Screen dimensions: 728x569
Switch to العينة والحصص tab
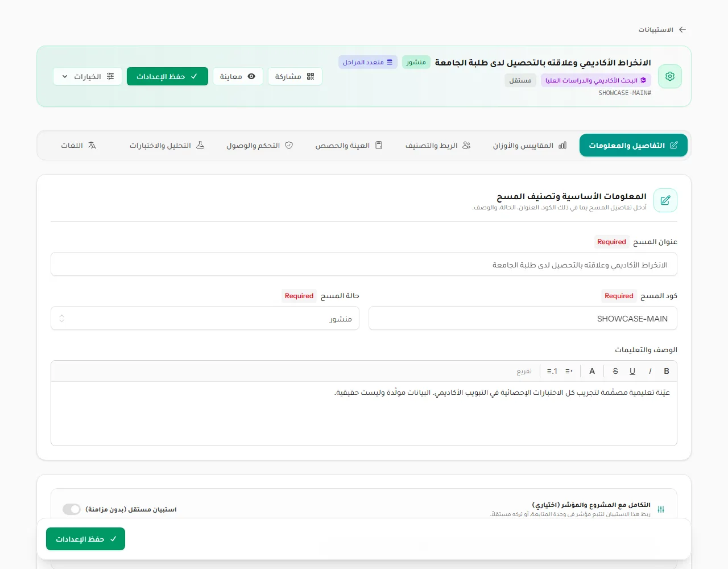pyautogui.click(x=349, y=146)
